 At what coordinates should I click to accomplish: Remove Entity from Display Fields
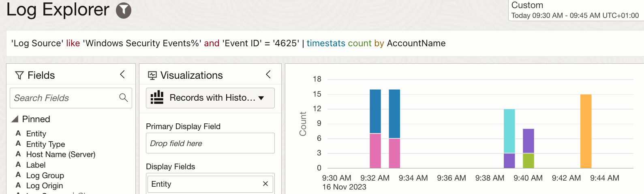265,184
